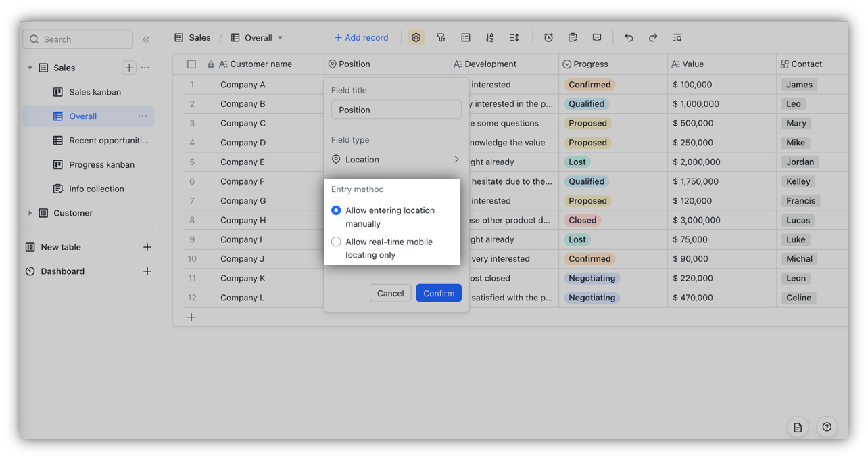The image size is (868, 460).
Task: Select Allow entering location manually
Action: (336, 210)
